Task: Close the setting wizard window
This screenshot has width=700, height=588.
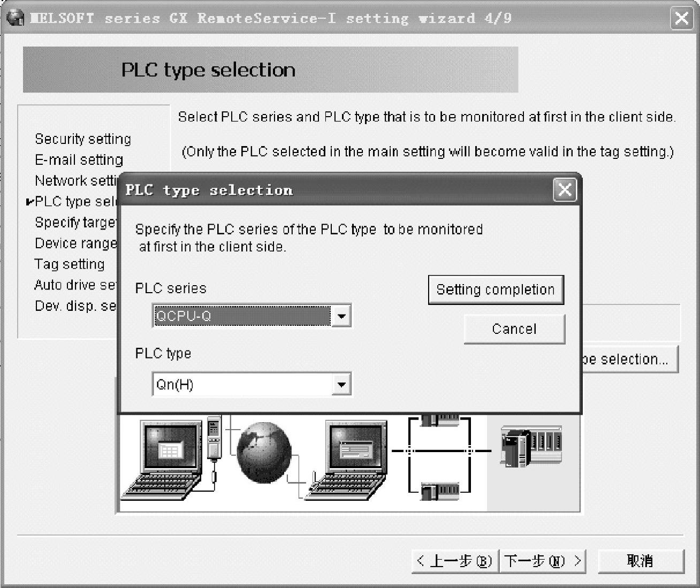Action: pos(682,18)
